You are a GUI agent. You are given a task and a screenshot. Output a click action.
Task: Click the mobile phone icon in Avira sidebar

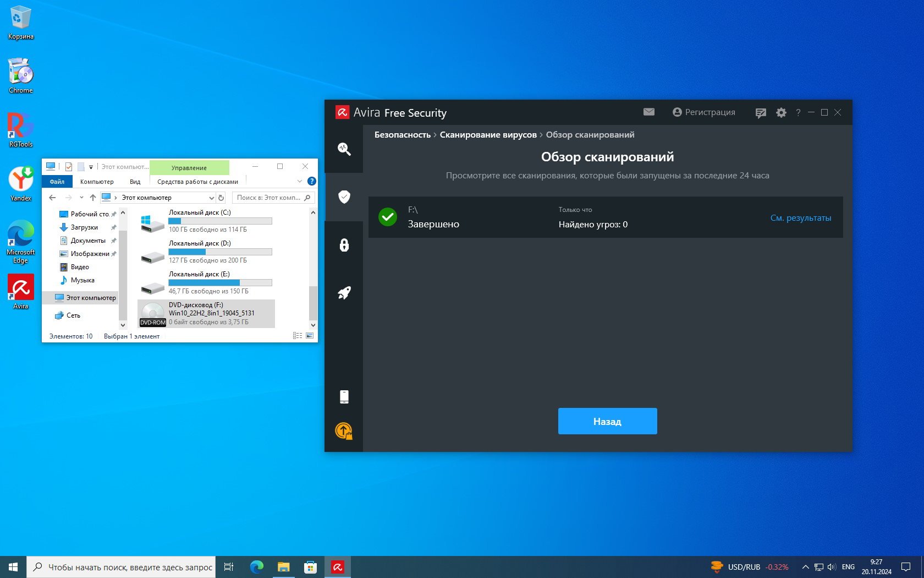pyautogui.click(x=344, y=396)
